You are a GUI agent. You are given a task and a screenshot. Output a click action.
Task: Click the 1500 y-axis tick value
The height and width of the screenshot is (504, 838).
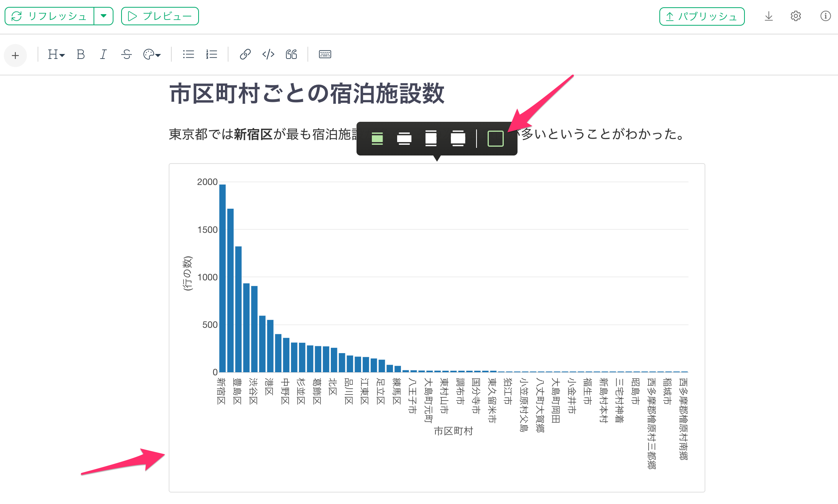tap(207, 230)
